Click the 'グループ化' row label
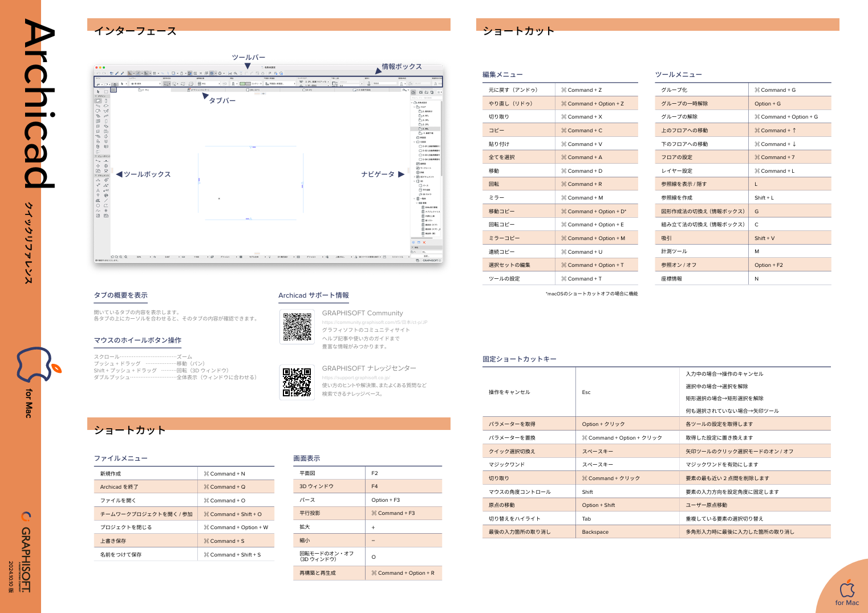 pos(674,90)
